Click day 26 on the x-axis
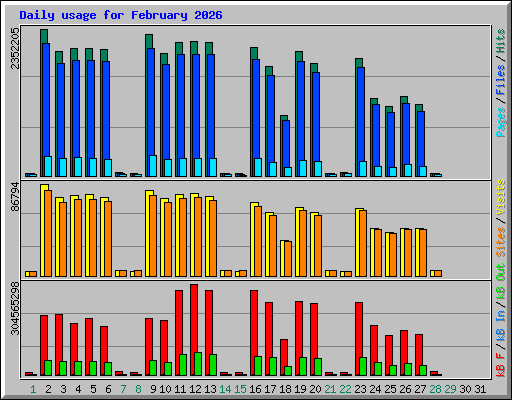The width and height of the screenshot is (512, 400). point(405,389)
